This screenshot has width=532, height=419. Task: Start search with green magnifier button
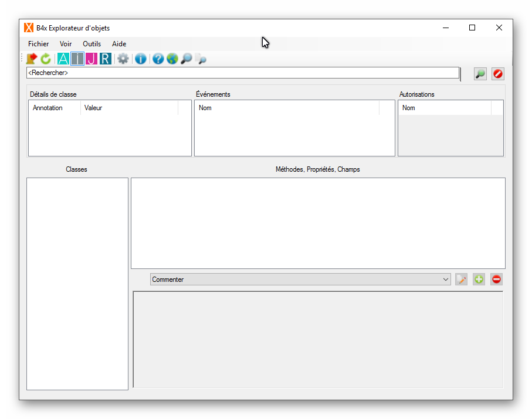(480, 74)
